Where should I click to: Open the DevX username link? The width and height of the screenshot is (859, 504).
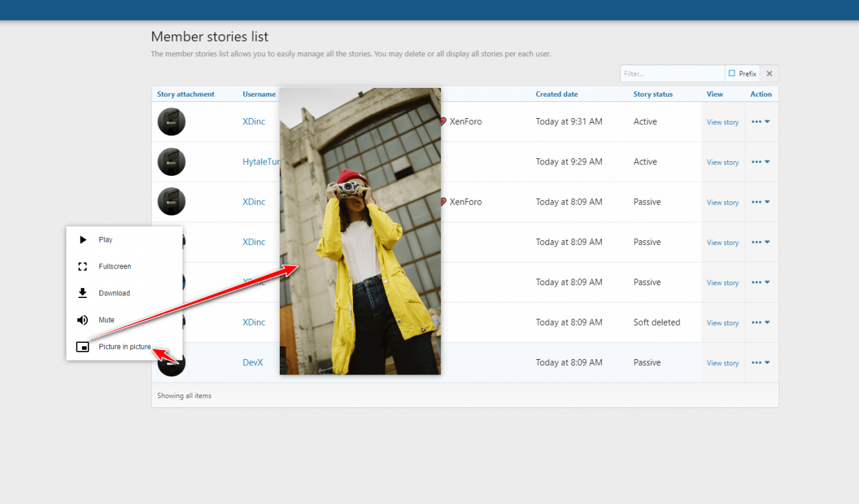[x=252, y=362]
